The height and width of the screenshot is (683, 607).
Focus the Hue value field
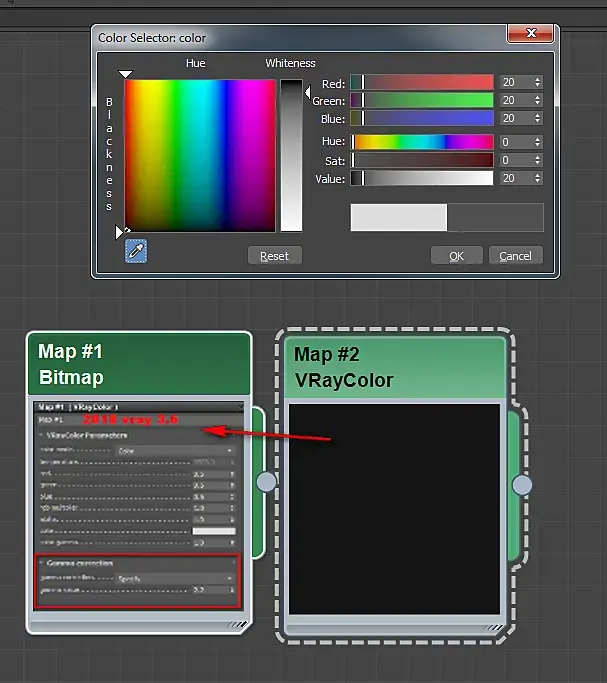pos(515,142)
